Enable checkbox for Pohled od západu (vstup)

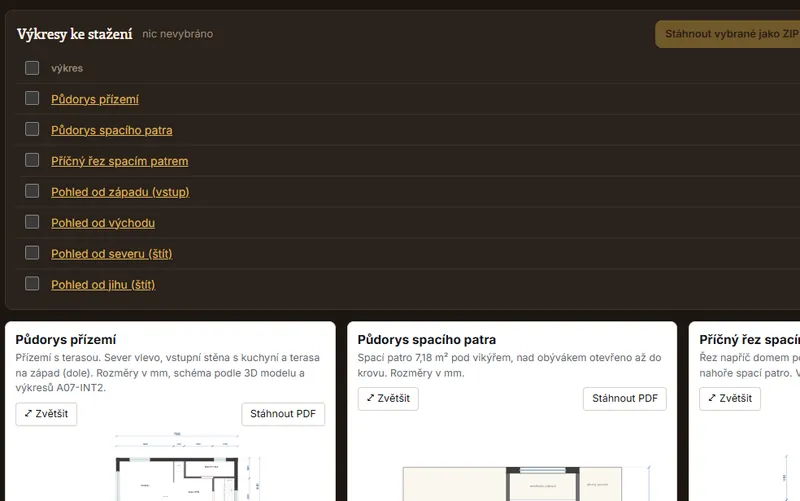click(32, 191)
